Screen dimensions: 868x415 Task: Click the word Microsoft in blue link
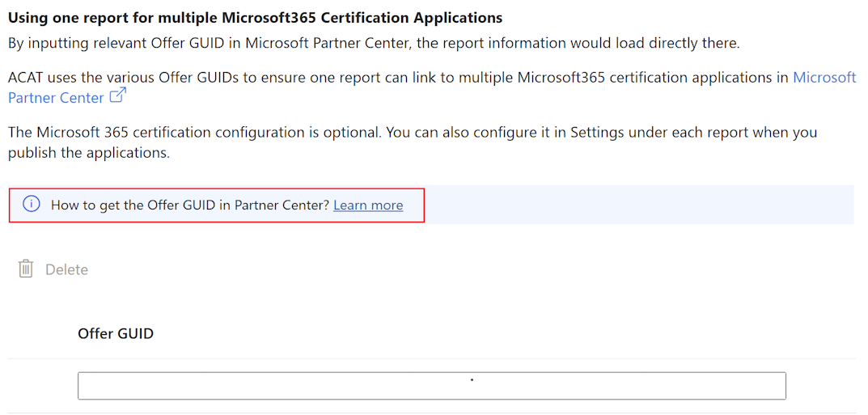pos(824,78)
